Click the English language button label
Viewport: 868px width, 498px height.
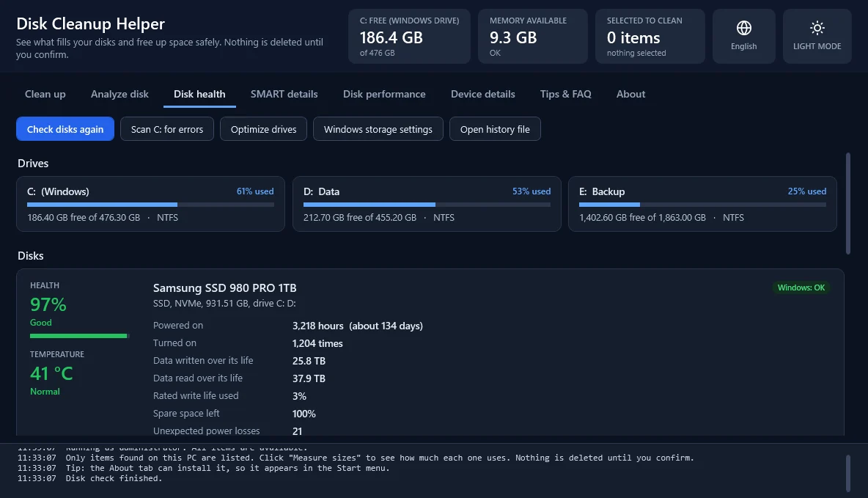[743, 46]
